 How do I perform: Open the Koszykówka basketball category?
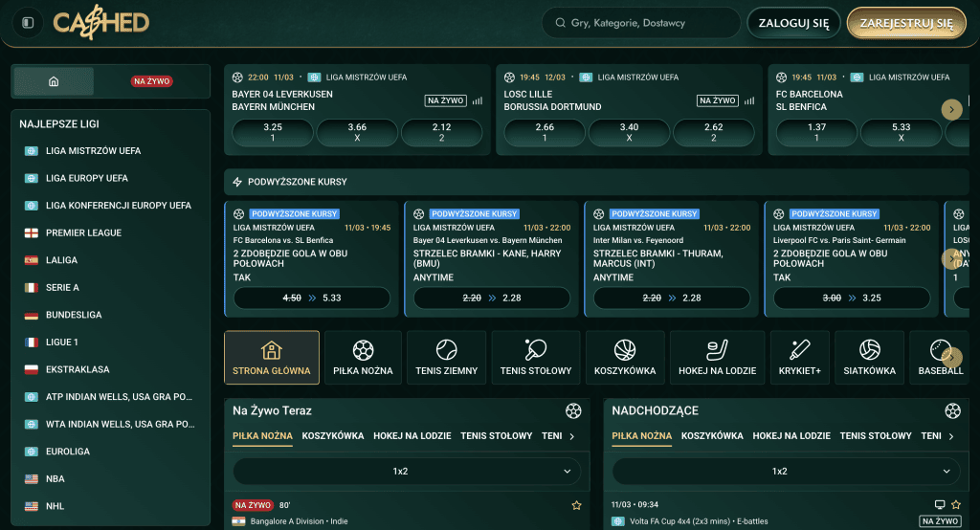point(625,358)
